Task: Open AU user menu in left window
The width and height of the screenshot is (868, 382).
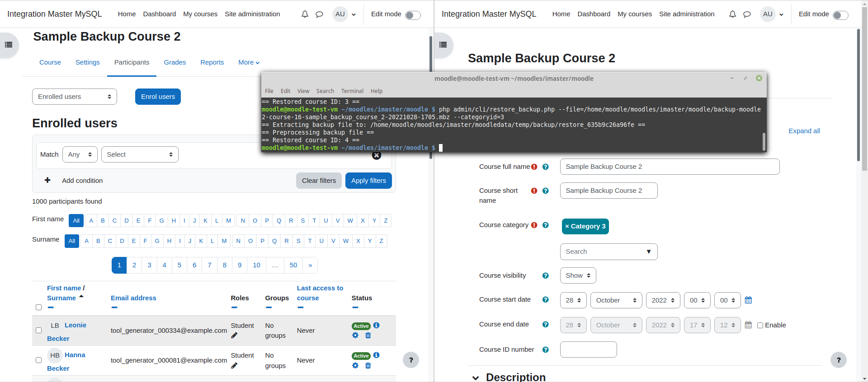Action: click(344, 14)
